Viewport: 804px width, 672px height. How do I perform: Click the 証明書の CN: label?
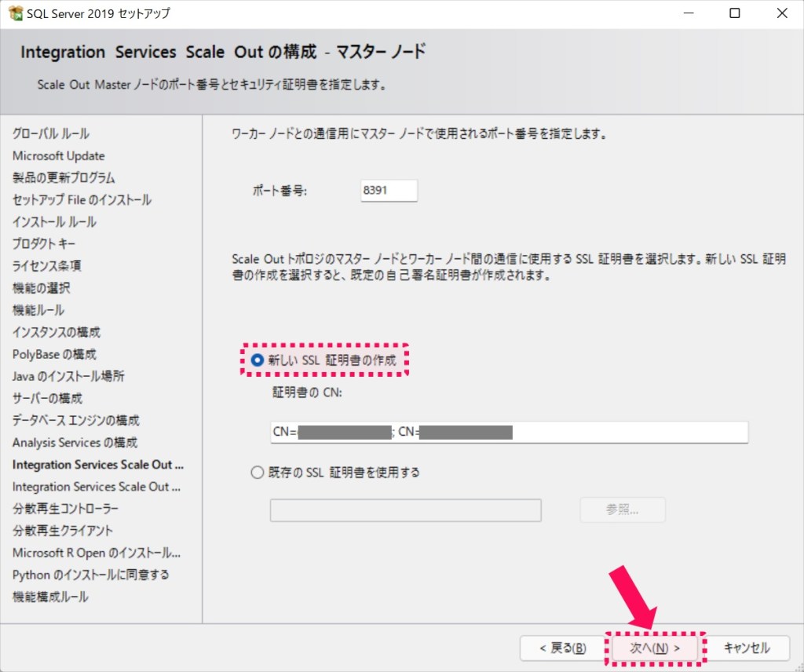pos(307,392)
